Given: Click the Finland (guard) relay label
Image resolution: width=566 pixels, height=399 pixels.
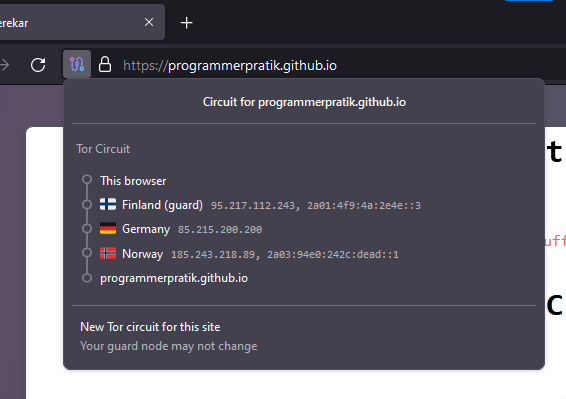Looking at the screenshot, I should coord(162,205).
